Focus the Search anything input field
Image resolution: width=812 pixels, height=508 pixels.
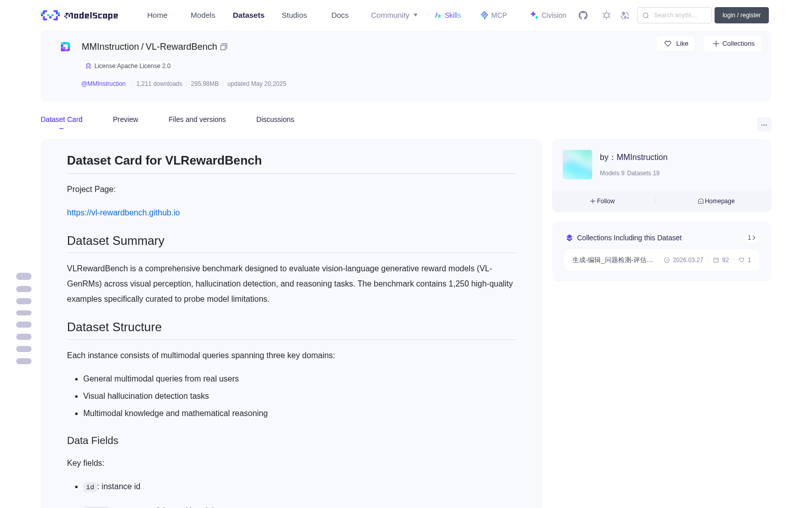(675, 15)
